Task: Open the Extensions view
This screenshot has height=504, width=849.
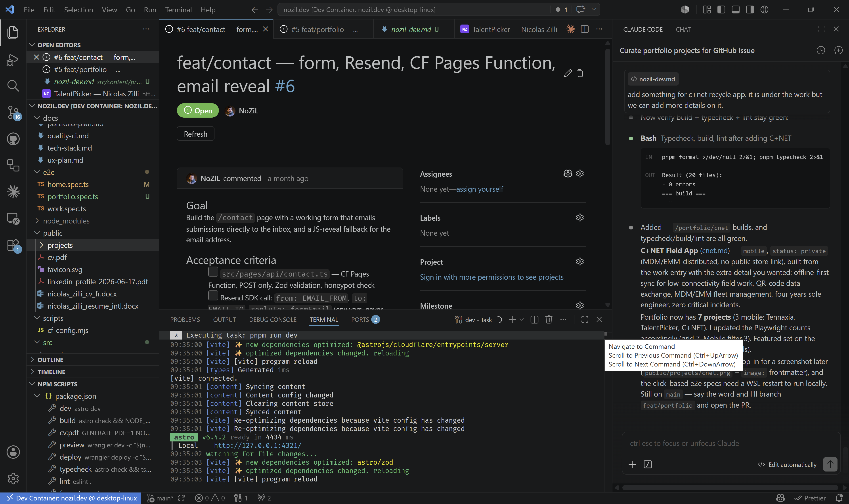Action: (13, 245)
